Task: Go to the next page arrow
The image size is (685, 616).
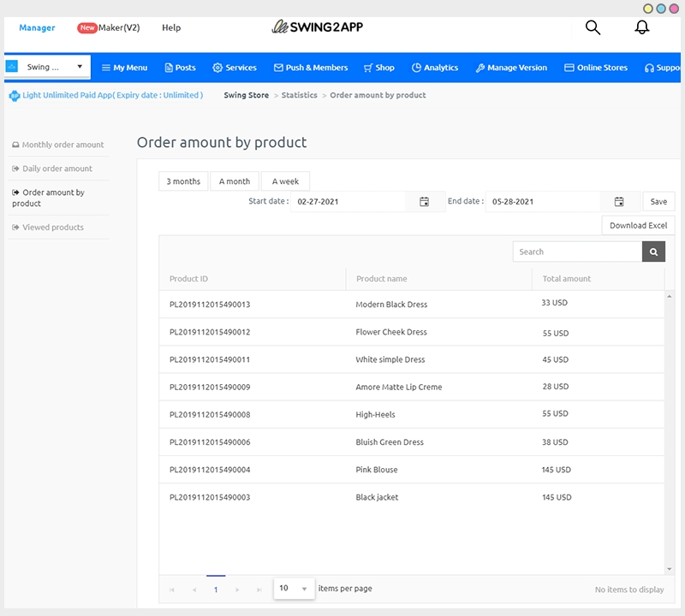Action: (x=237, y=589)
